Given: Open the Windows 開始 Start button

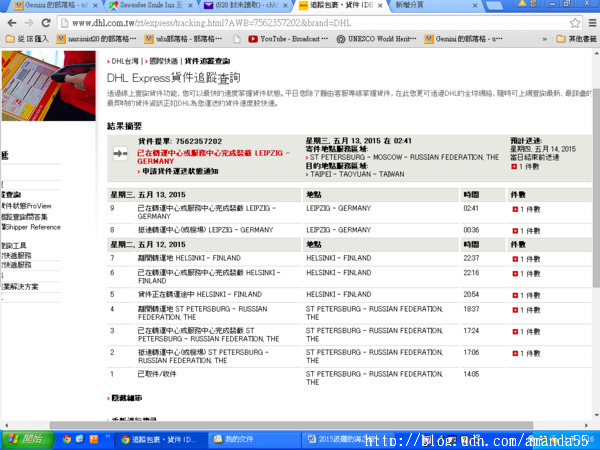Looking at the screenshot, I should click(27, 439).
